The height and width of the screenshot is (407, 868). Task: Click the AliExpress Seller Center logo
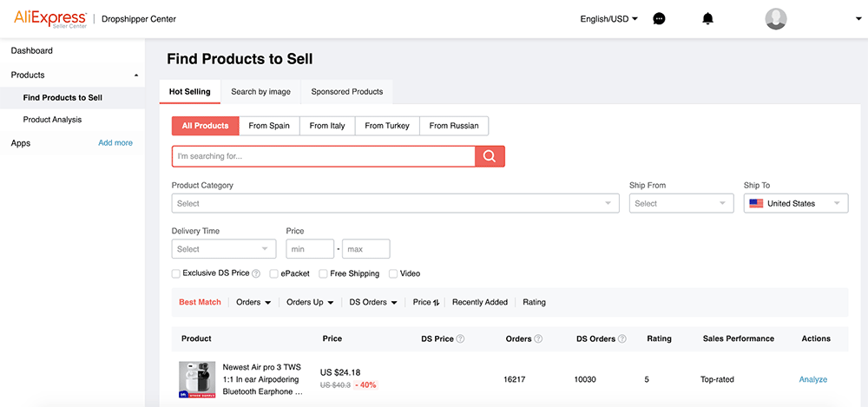50,18
